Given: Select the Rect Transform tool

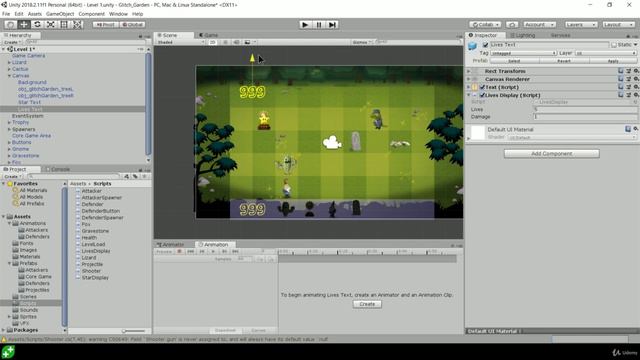Looking at the screenshot, I should (64, 24).
